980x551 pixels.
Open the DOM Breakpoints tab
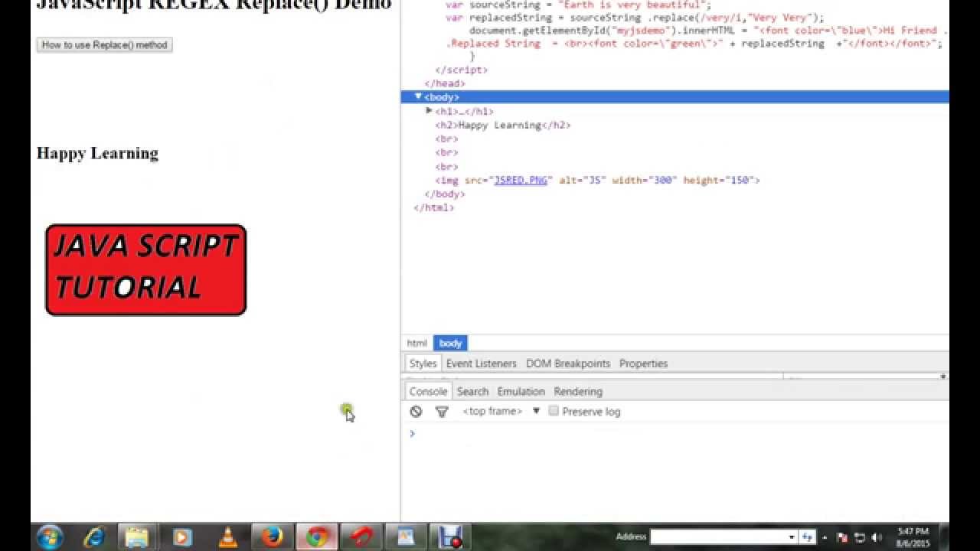[568, 364]
